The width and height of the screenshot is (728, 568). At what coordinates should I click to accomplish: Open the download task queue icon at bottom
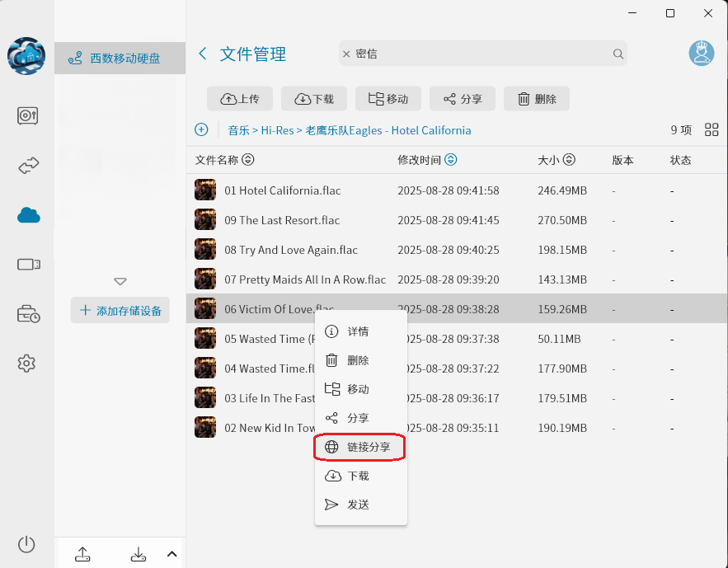[138, 554]
